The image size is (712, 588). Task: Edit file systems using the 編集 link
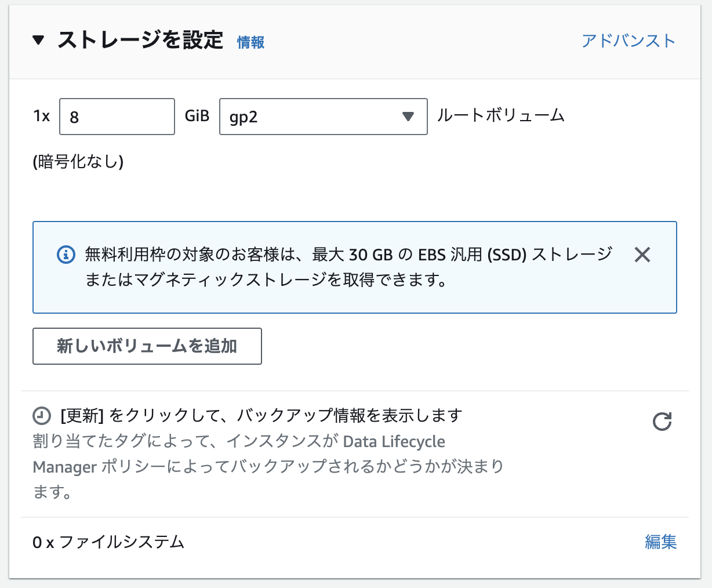[x=661, y=542]
